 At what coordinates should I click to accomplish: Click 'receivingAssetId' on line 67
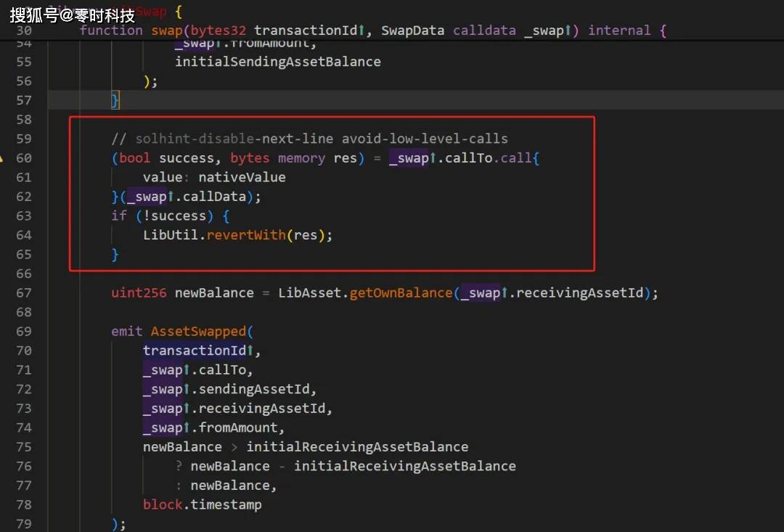pos(579,292)
